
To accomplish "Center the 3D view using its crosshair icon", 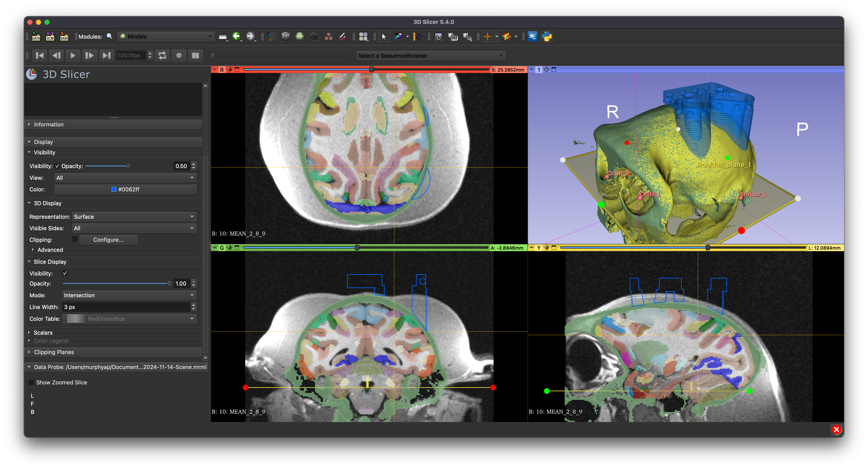I will click(x=547, y=69).
